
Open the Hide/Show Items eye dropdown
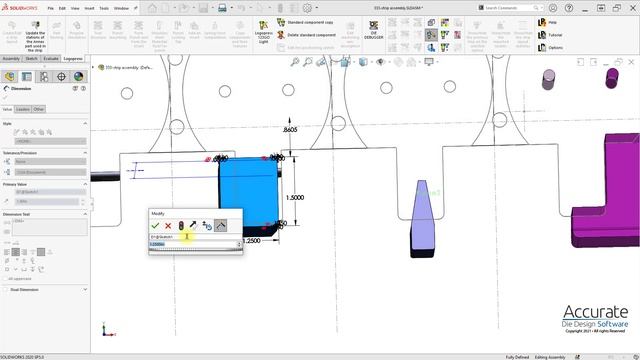tap(381, 62)
